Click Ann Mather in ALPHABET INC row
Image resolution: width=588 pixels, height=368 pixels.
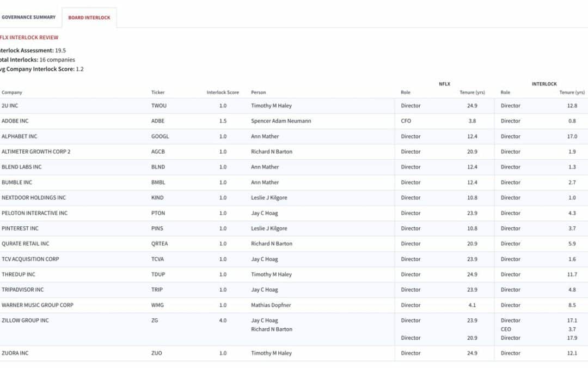265,136
